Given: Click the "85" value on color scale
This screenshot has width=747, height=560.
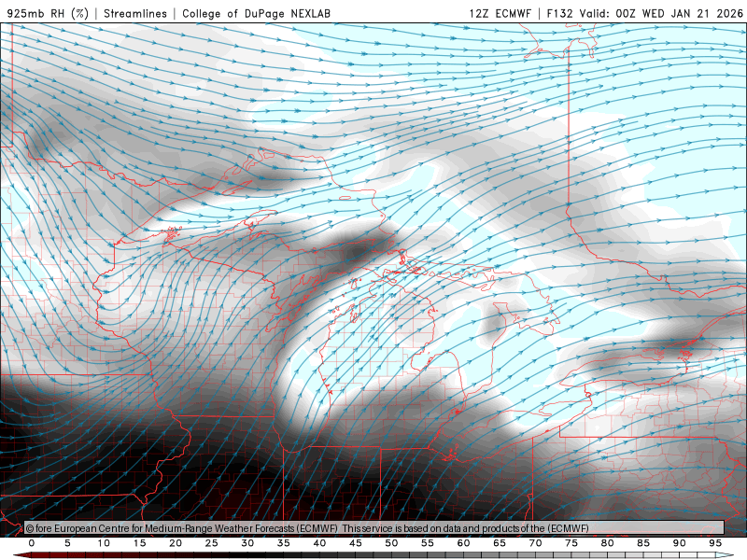Looking at the screenshot, I should 643,543.
